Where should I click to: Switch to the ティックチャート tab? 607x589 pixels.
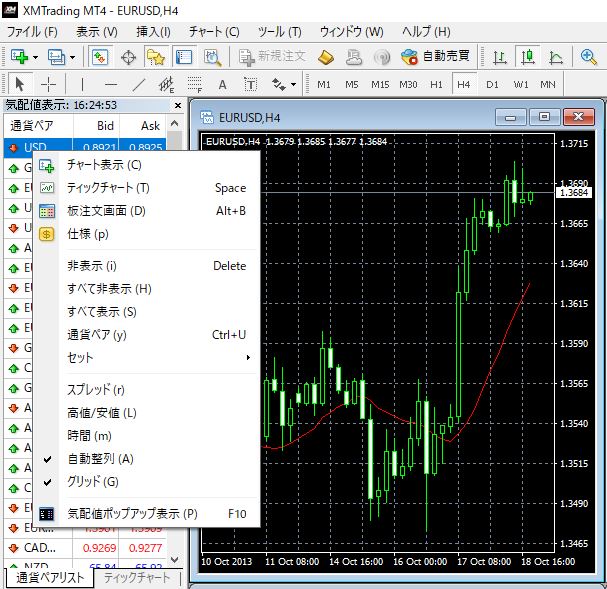[137, 578]
